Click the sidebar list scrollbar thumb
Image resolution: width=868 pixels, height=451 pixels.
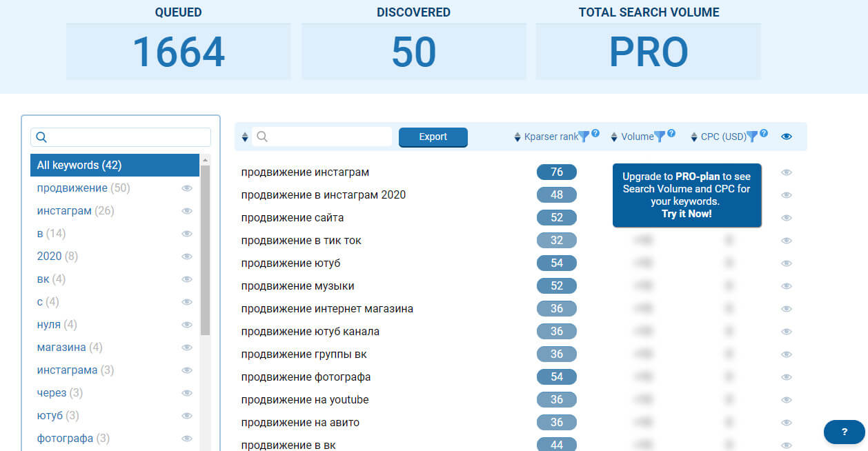point(205,250)
